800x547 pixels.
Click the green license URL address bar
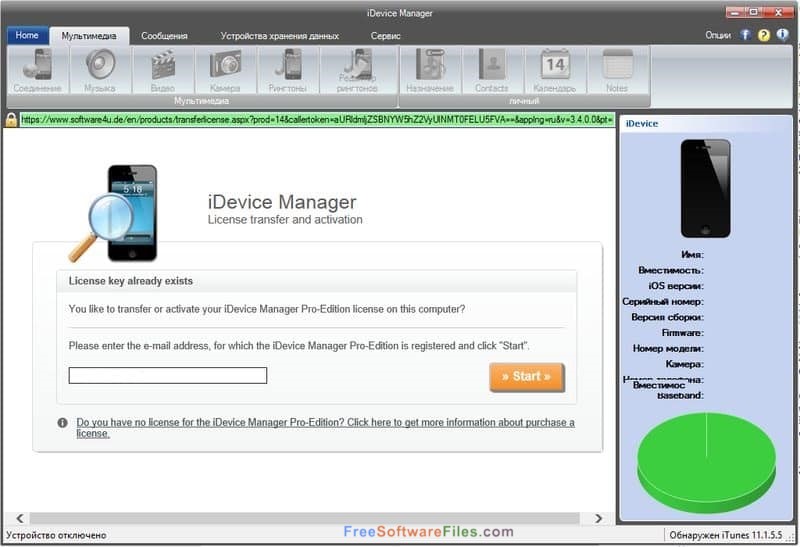point(317,120)
